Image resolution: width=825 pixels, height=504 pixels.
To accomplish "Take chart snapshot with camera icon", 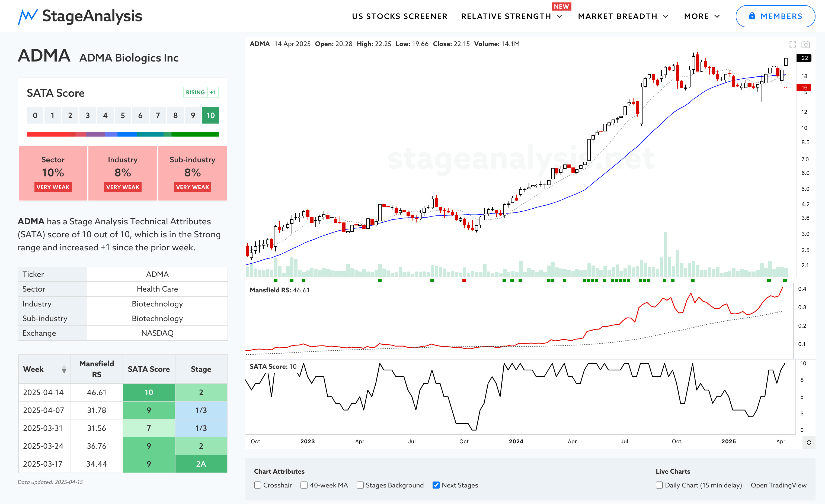I will click(x=805, y=44).
